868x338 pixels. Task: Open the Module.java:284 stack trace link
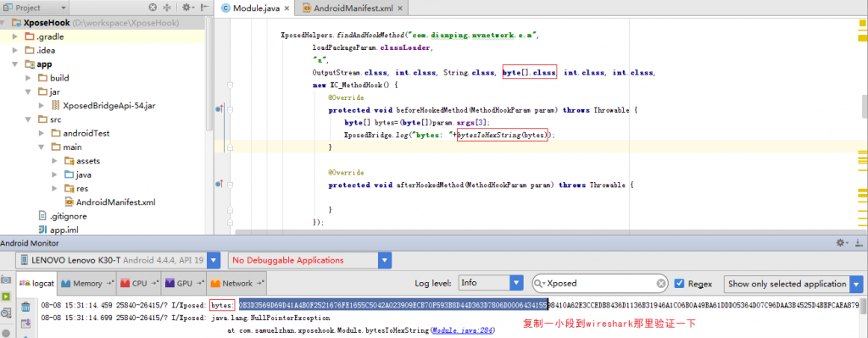pos(462,330)
